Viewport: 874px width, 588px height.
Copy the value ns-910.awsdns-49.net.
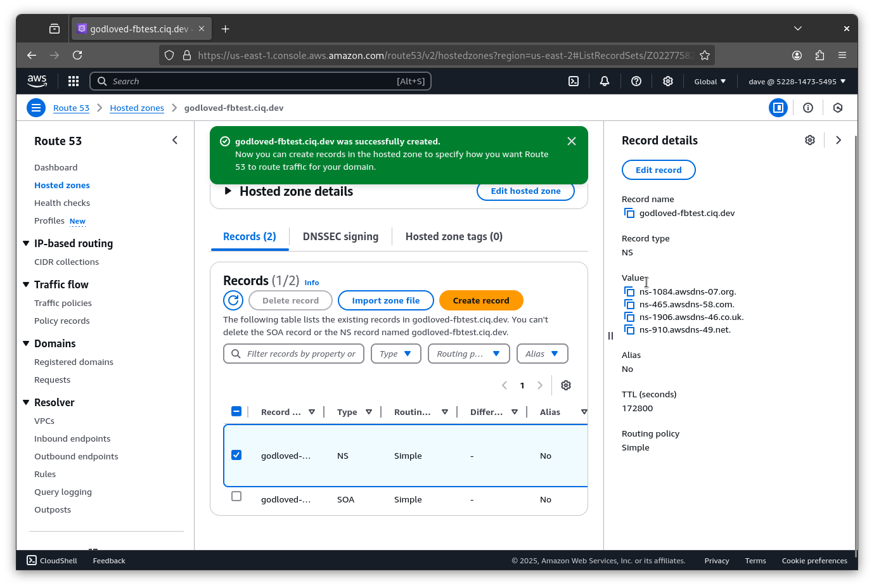(629, 330)
